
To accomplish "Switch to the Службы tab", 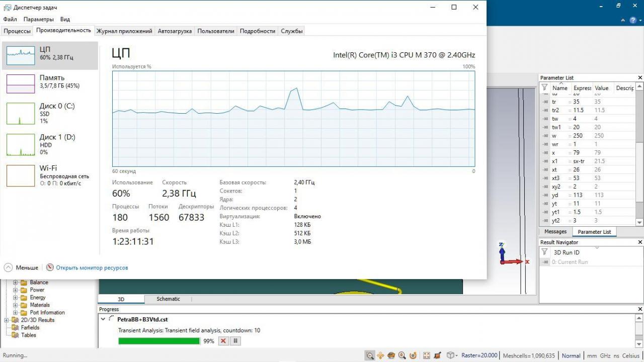I will [x=292, y=31].
